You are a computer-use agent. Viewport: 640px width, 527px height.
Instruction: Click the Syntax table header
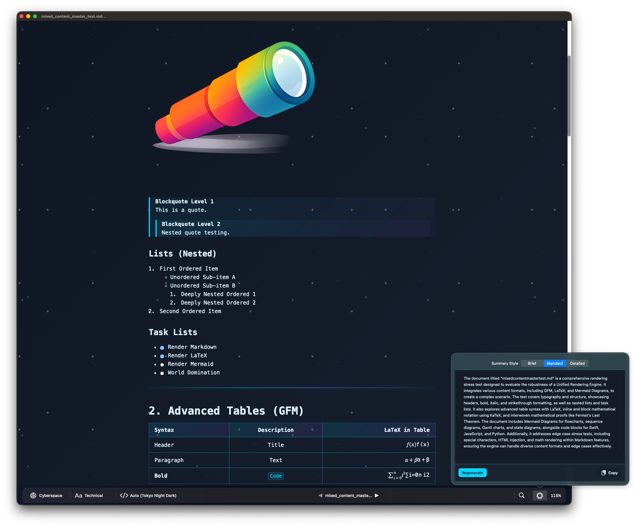point(164,430)
